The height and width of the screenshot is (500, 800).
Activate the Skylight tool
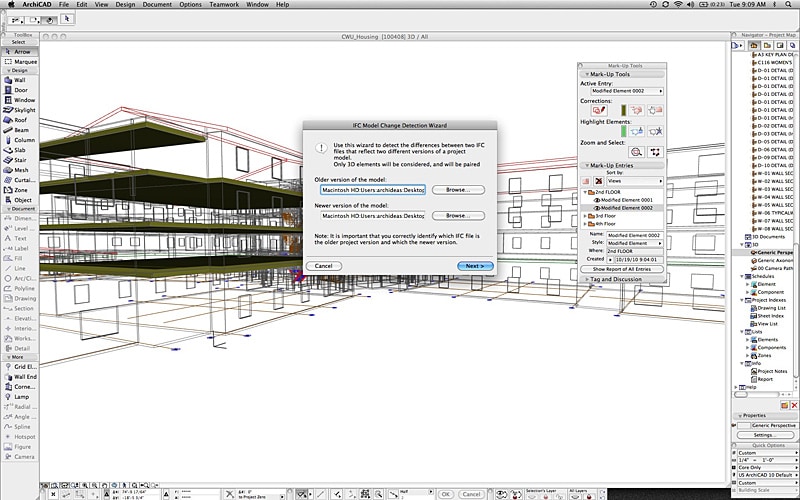point(19,110)
